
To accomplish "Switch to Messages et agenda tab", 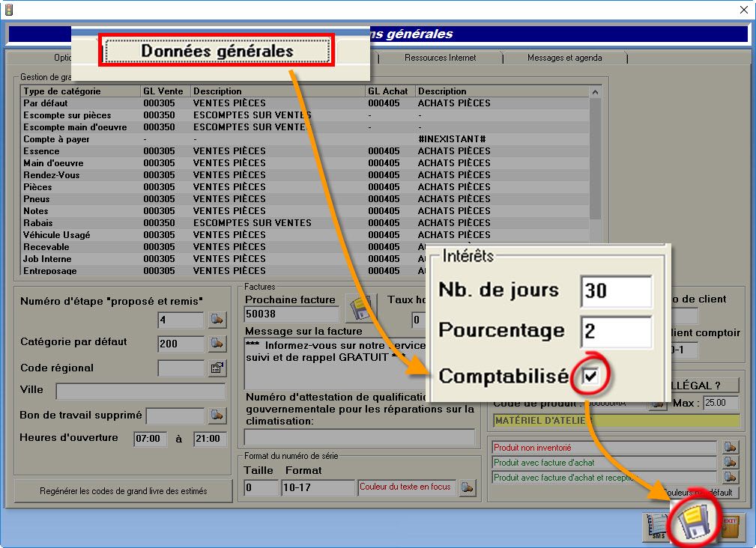I will (564, 58).
